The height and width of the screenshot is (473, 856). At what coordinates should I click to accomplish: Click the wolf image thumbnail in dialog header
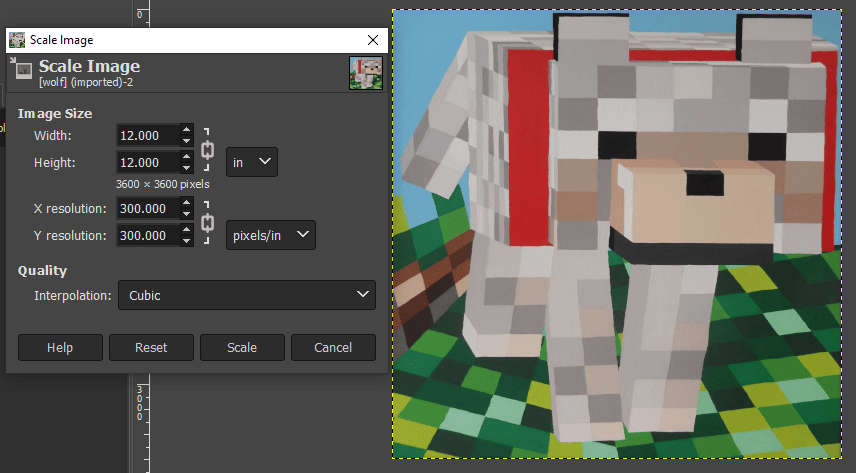(x=366, y=73)
